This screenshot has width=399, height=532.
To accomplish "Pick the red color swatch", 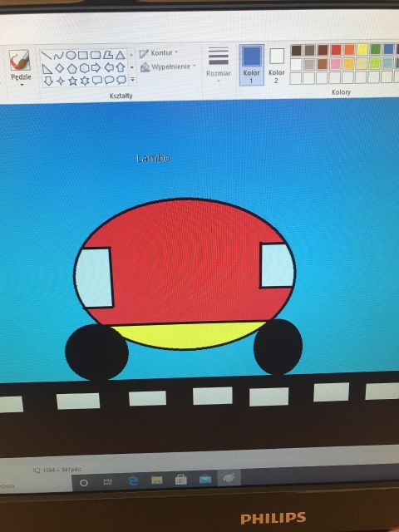I will (x=336, y=50).
